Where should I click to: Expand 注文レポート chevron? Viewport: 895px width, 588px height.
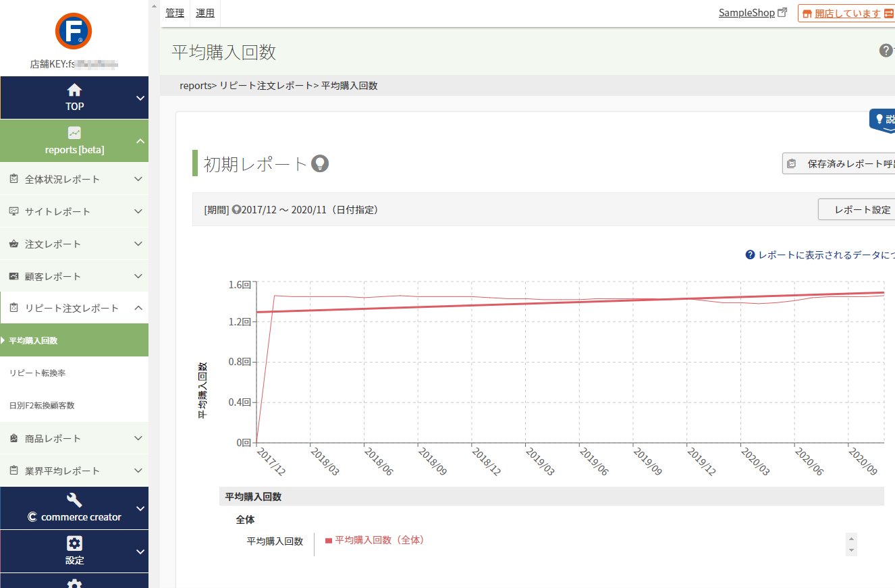[138, 244]
